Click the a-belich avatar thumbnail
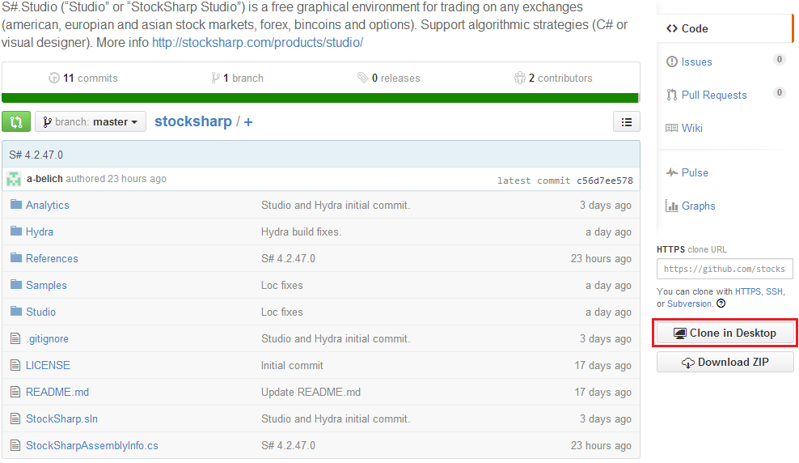 tap(14, 179)
